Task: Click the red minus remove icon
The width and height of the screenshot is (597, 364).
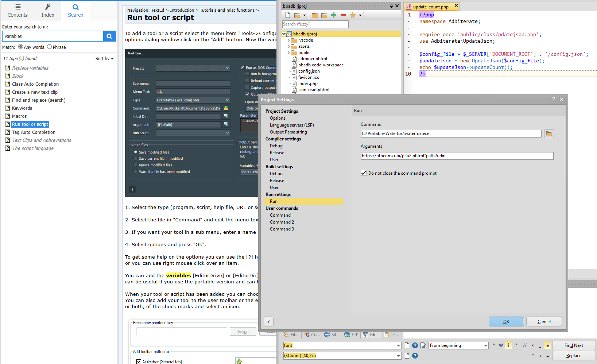Action: [343, 15]
